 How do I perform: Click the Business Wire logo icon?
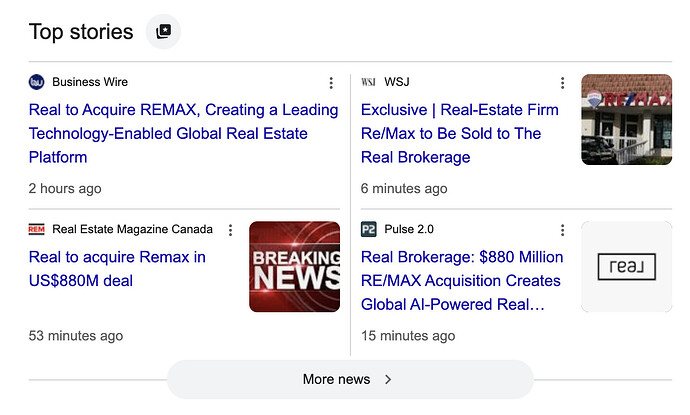pos(37,82)
